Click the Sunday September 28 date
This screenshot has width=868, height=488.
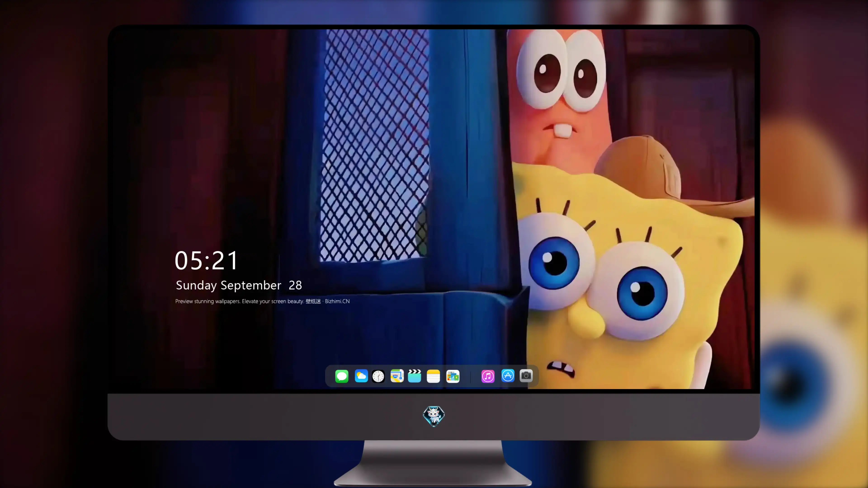(239, 285)
